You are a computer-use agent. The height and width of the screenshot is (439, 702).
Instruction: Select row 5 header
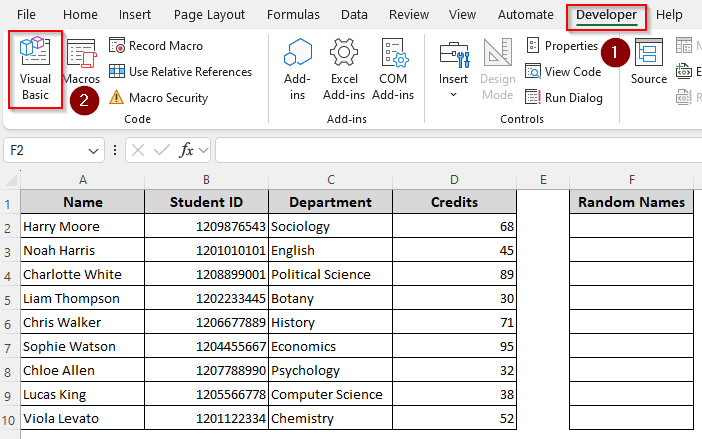(x=8, y=299)
